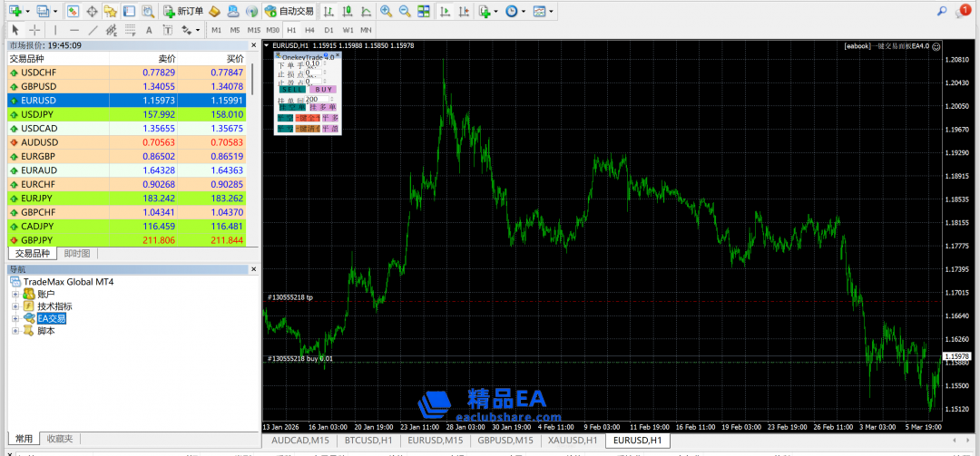
Task: Select the horizontal line drawing tool
Action: point(74,30)
